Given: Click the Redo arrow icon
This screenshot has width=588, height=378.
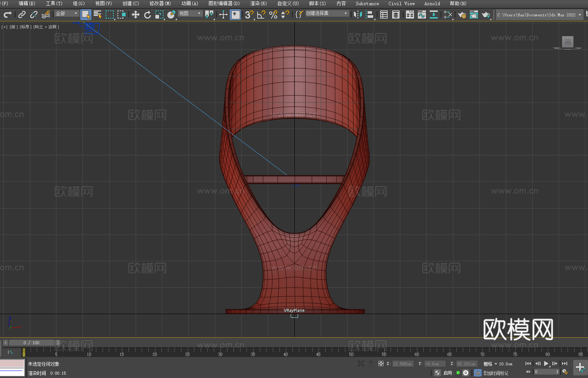Looking at the screenshot, I should pos(7,14).
